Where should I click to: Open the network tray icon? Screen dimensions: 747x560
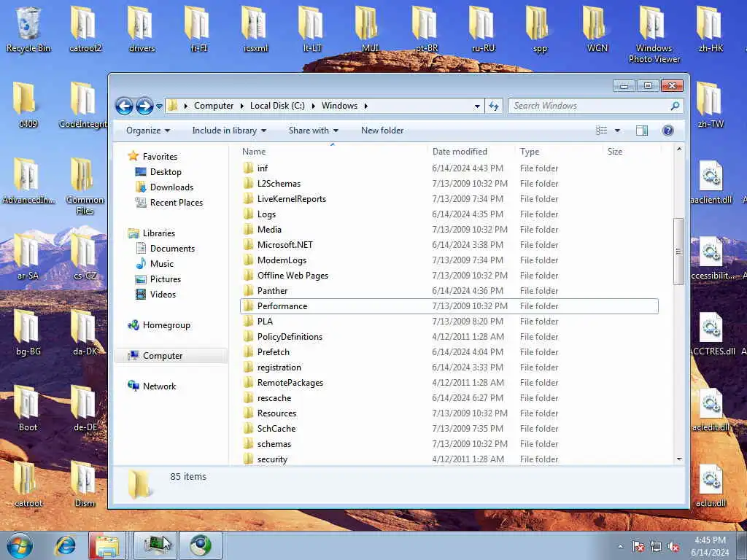(656, 547)
